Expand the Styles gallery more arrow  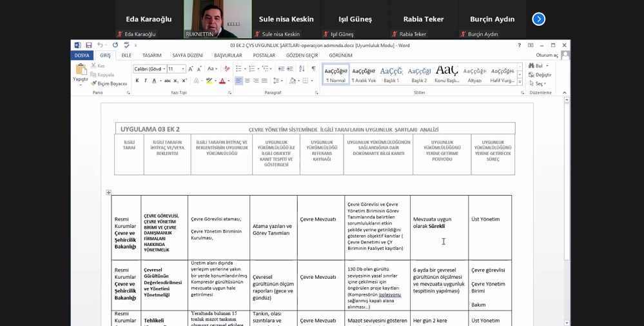point(520,82)
